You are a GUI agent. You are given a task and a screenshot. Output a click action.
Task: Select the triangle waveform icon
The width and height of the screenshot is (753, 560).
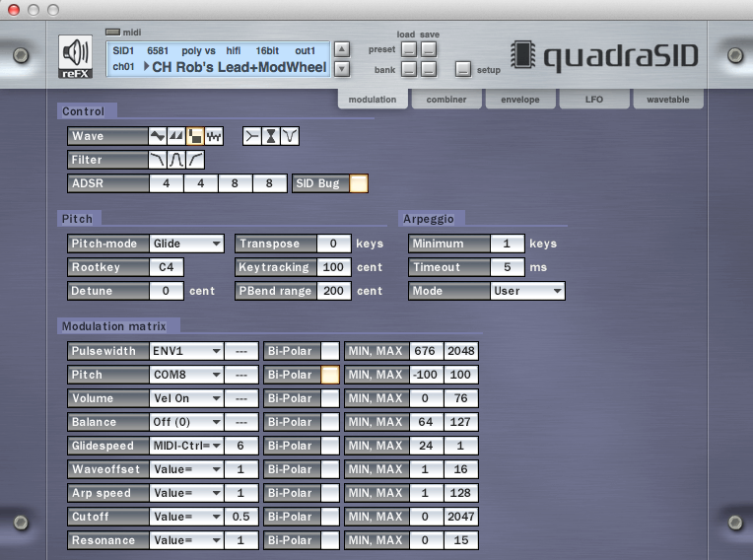click(x=158, y=136)
